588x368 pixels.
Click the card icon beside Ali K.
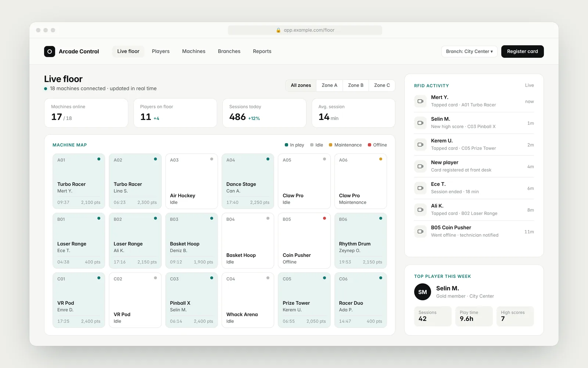[420, 210]
